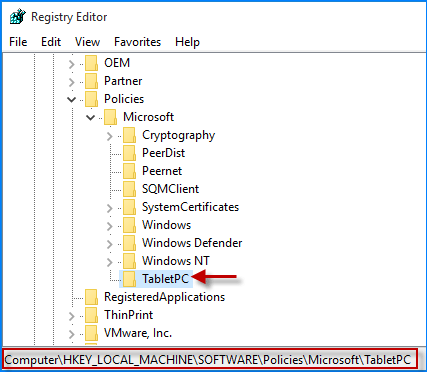Image resolution: width=427 pixels, height=372 pixels.
Task: Expand the OEM key
Action: tap(72, 63)
